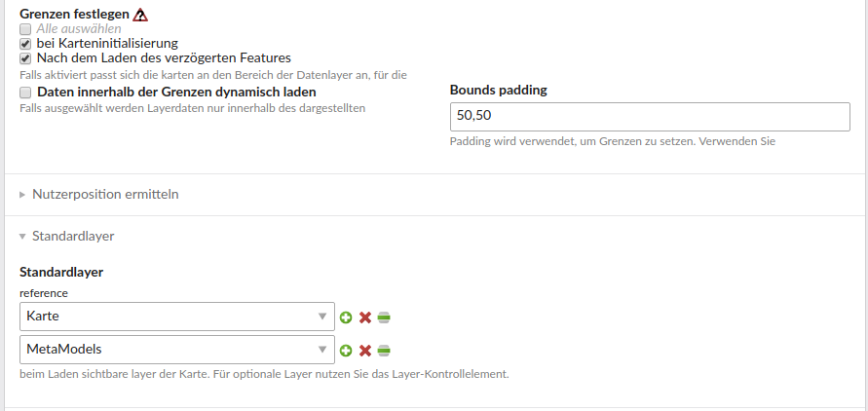Image resolution: width=868 pixels, height=411 pixels.
Task: Add a row after the Karte layer
Action: [x=346, y=317]
